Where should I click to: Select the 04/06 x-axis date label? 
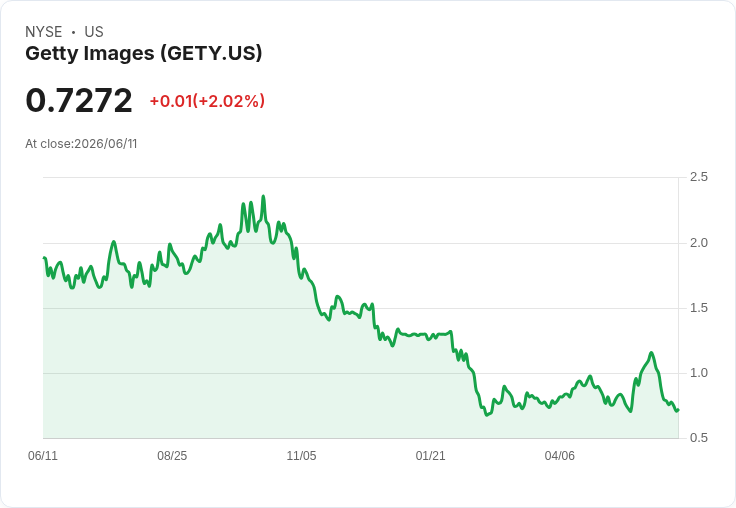[x=559, y=455]
